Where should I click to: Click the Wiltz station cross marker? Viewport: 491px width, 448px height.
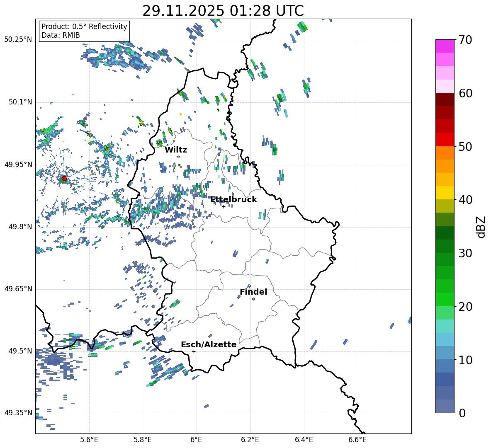(178, 157)
